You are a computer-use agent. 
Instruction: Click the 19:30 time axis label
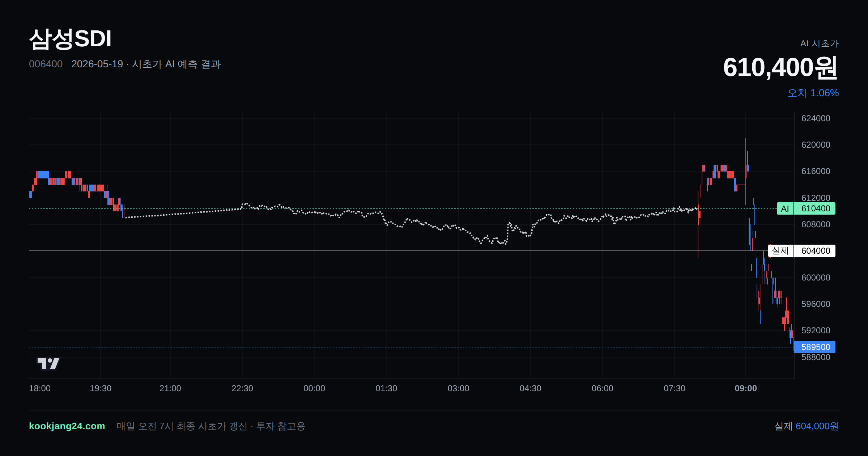coord(101,388)
